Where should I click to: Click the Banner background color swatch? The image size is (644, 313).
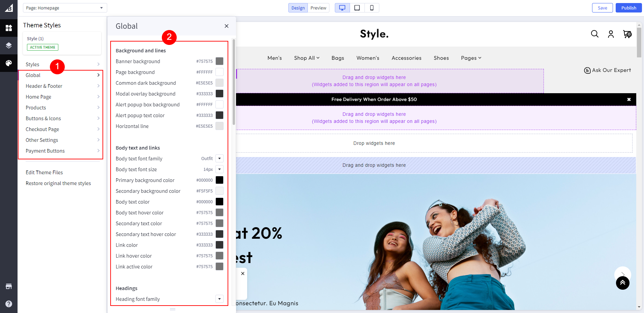click(219, 61)
